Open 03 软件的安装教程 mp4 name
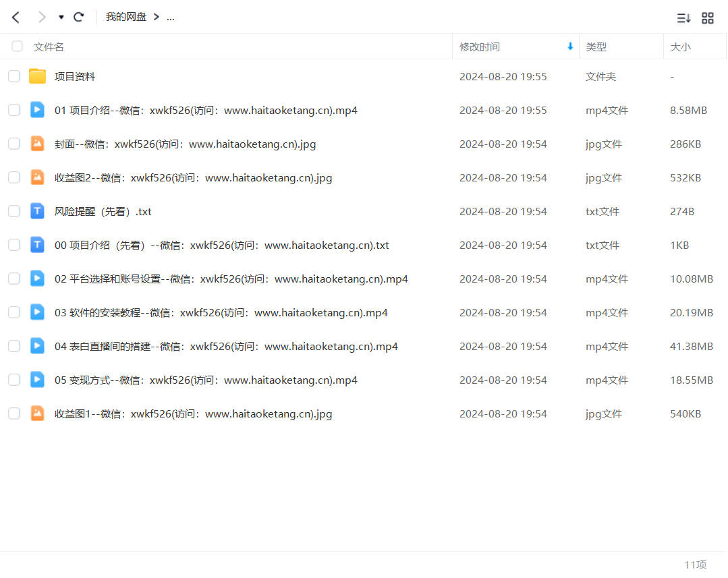The height and width of the screenshot is (578, 728). 221,313
